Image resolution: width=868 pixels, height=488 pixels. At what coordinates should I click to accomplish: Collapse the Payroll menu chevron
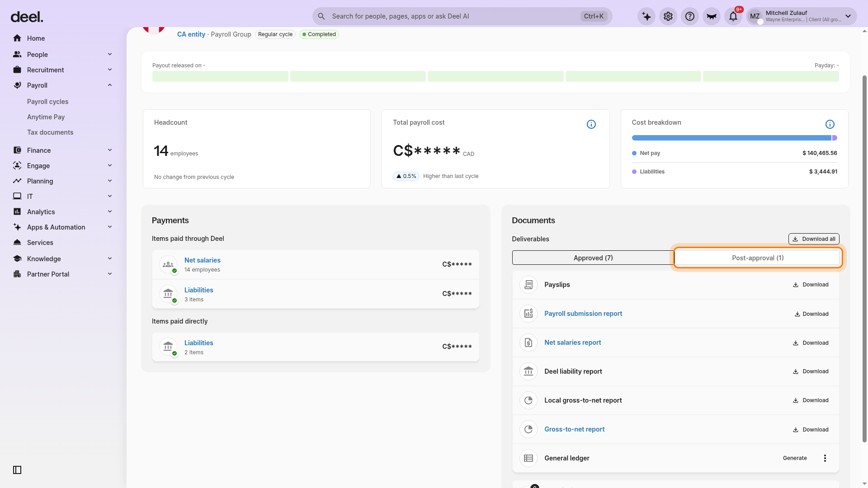tap(110, 85)
